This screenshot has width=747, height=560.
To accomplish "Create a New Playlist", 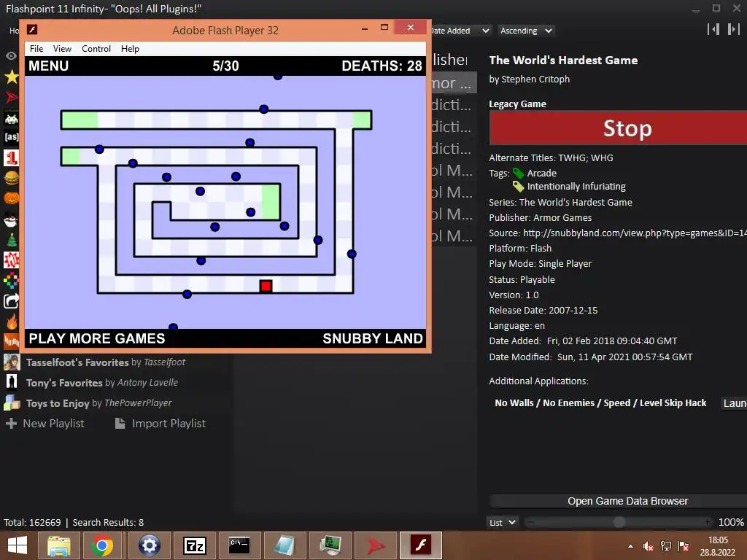I will pyautogui.click(x=44, y=424).
